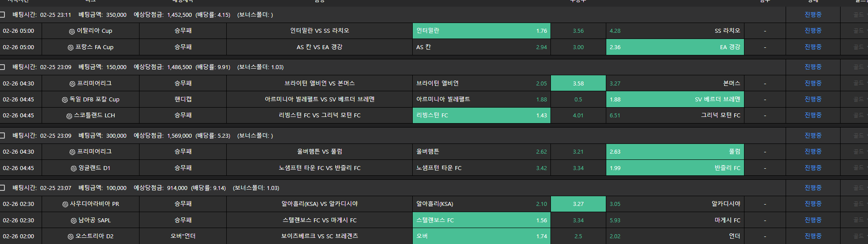Click the ball icon next to 오스트리아 D2
Viewport: 868px width, 244px height.
pyautogui.click(x=70, y=237)
